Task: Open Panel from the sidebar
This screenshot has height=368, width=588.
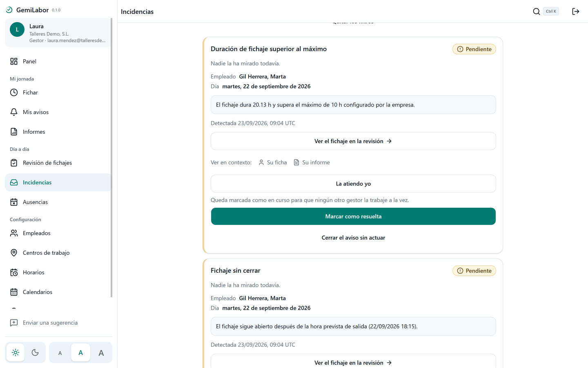Action: point(58,61)
